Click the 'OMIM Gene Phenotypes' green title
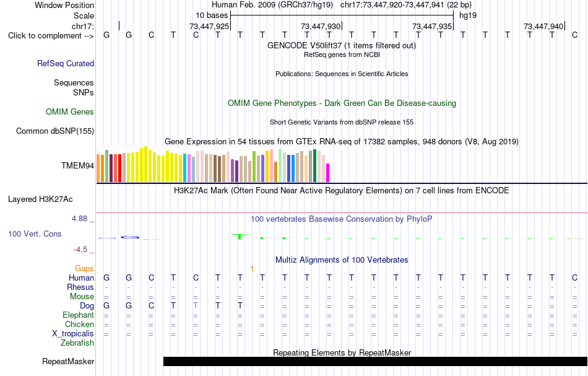The width and height of the screenshot is (588, 376). click(x=342, y=103)
